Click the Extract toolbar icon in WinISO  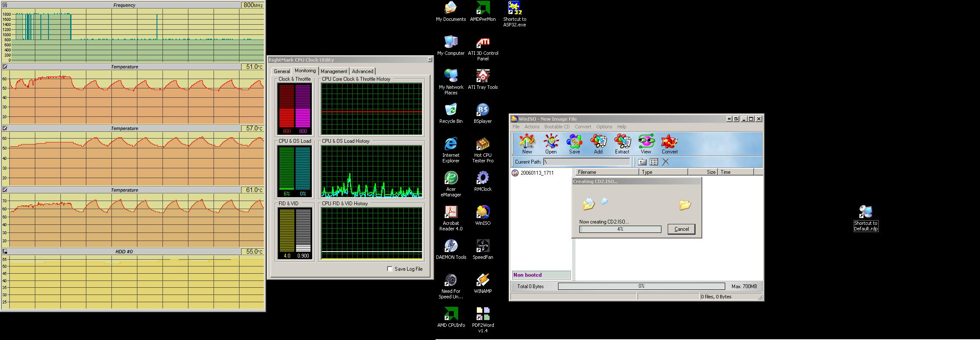click(x=622, y=144)
